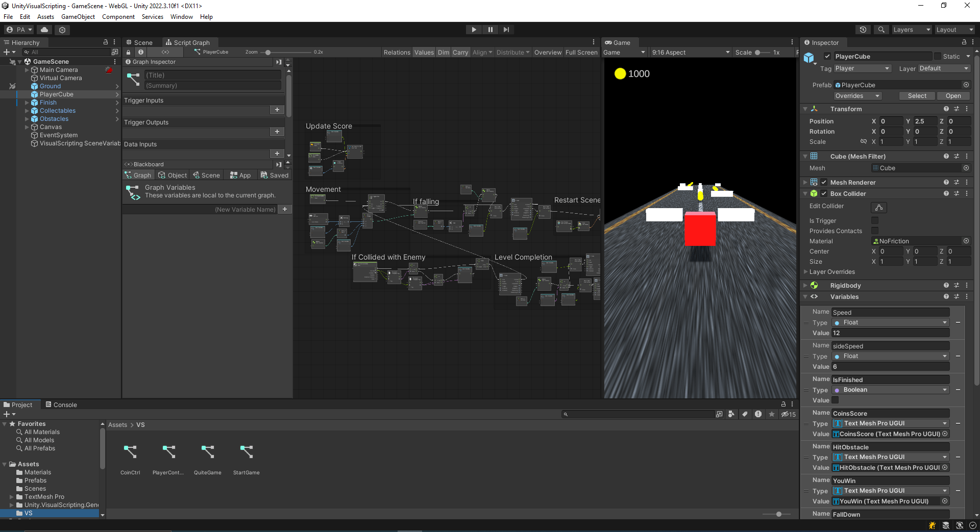980x532 pixels.
Task: Open the Unity cloud services icon
Action: [44, 29]
